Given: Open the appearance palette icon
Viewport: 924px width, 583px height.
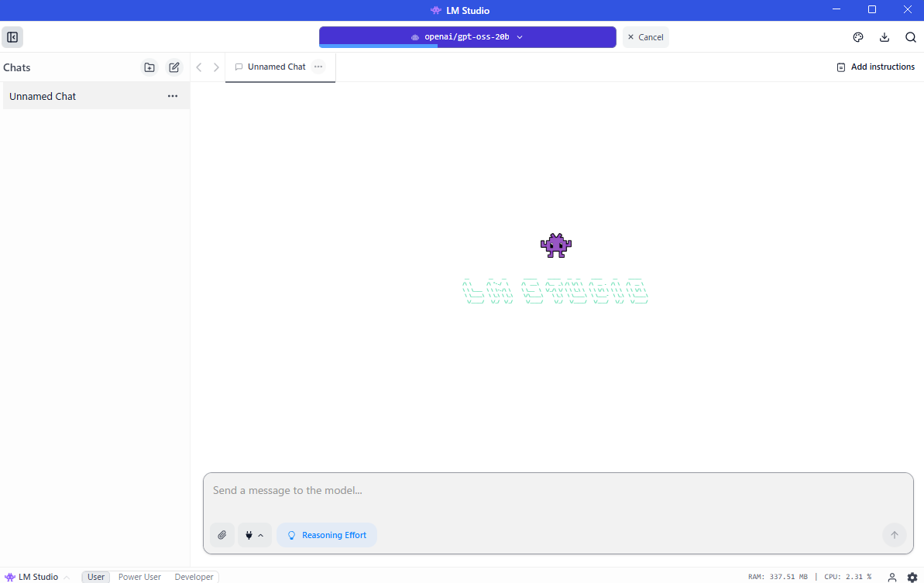Looking at the screenshot, I should [x=858, y=37].
